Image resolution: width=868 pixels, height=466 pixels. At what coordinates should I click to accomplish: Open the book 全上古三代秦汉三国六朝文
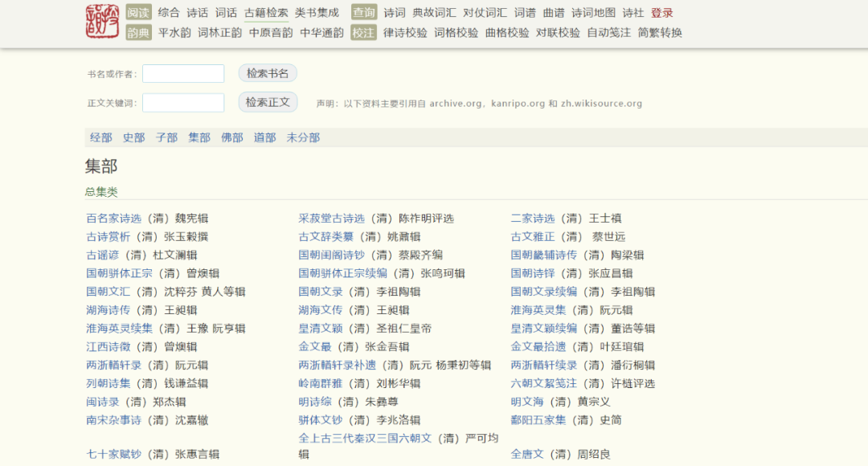[x=365, y=439]
